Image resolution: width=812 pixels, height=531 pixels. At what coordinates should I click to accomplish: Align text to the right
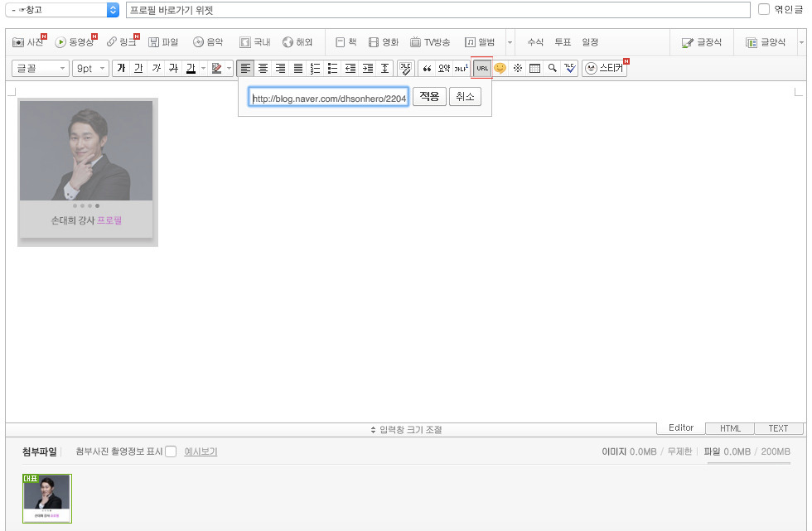pyautogui.click(x=281, y=68)
